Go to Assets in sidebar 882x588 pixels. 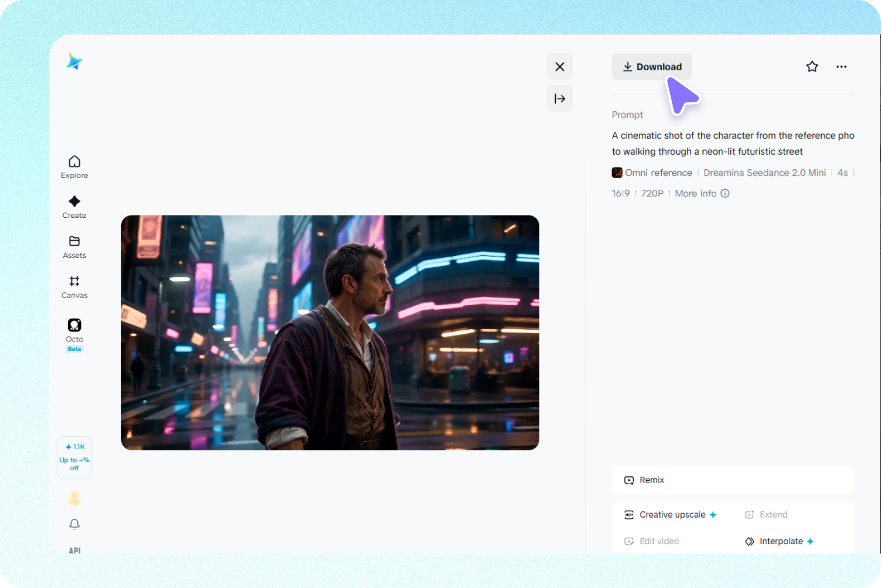coord(74,247)
